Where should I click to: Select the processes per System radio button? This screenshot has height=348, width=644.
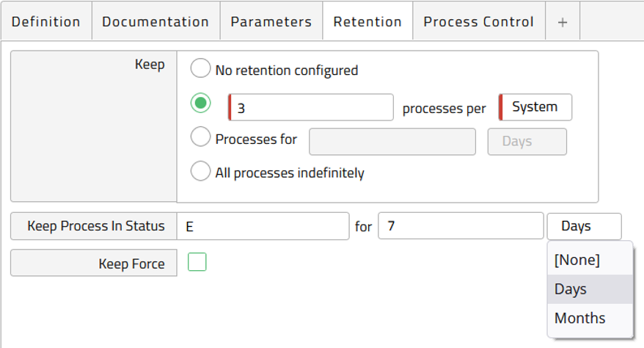click(x=200, y=103)
